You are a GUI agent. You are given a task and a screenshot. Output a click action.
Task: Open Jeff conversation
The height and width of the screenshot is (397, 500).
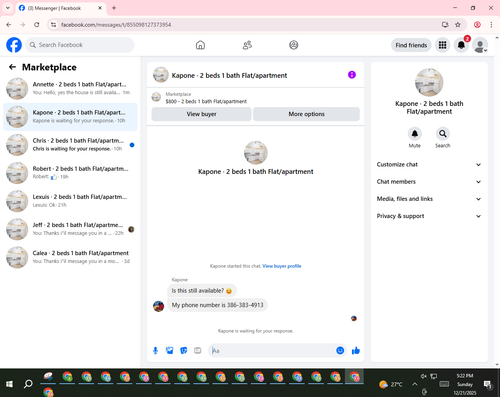[x=70, y=229]
